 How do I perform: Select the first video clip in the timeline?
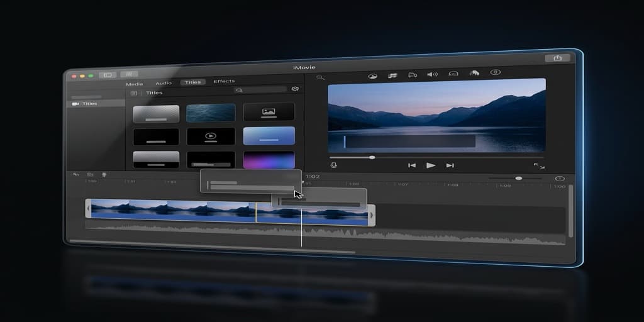pos(173,211)
